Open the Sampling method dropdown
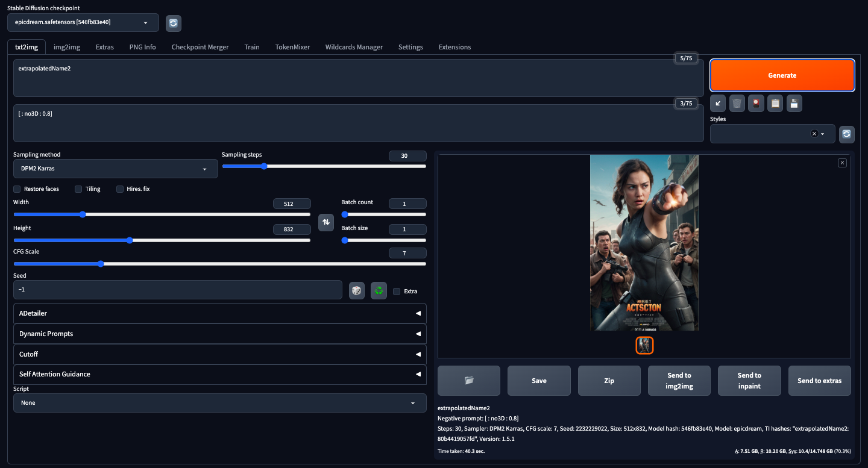This screenshot has height=468, width=868. click(x=116, y=169)
